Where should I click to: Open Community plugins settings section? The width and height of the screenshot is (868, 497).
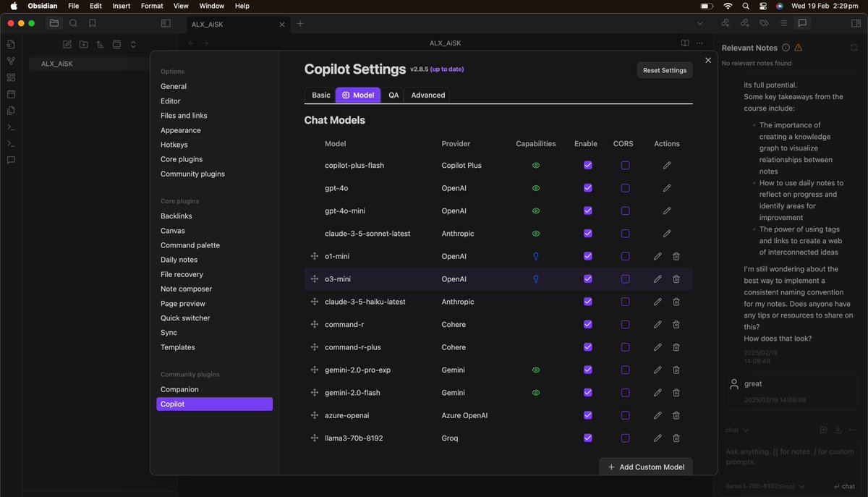tap(192, 174)
